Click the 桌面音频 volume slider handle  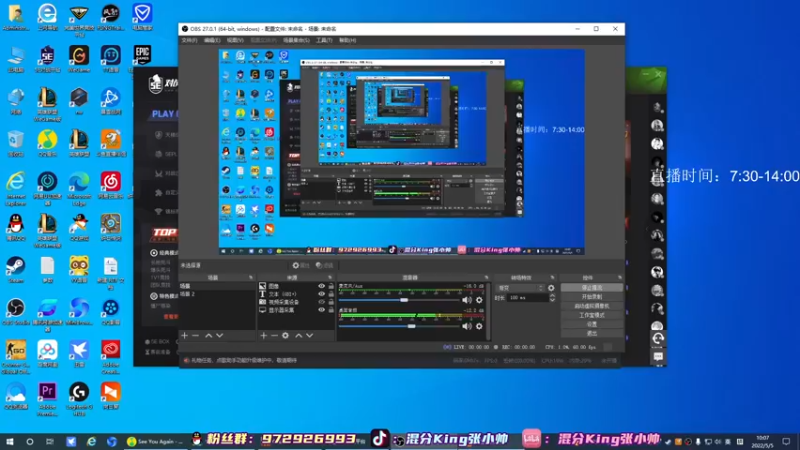(x=411, y=326)
